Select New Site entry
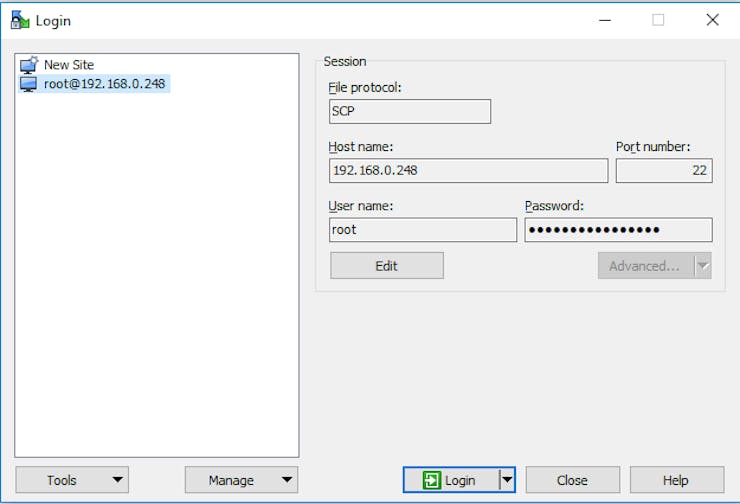The width and height of the screenshot is (740, 504). [x=68, y=65]
